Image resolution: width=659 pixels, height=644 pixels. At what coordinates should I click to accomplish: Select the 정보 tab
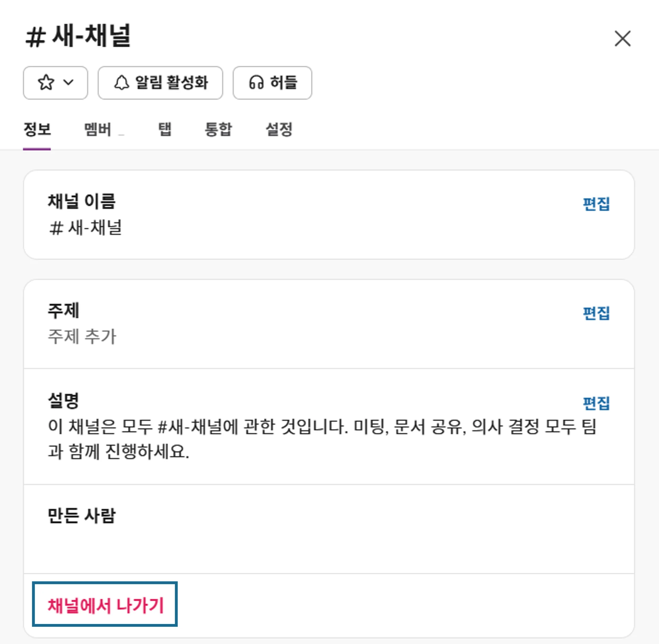pyautogui.click(x=37, y=130)
